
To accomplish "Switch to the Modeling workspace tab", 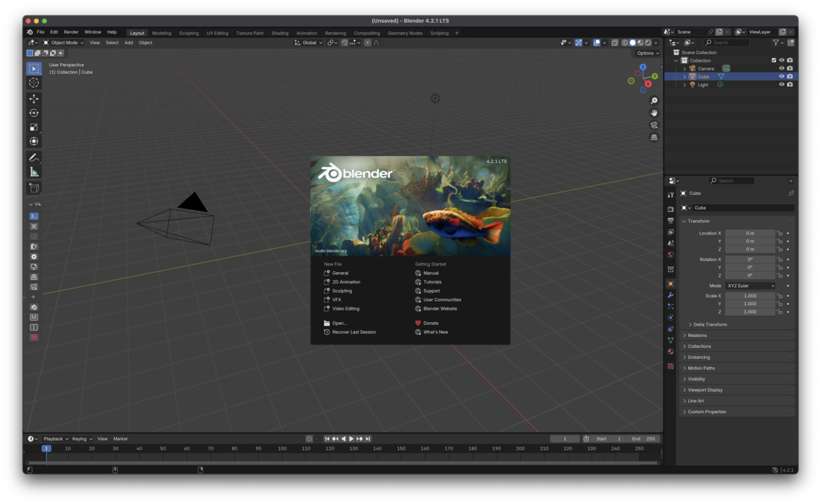I will point(161,33).
